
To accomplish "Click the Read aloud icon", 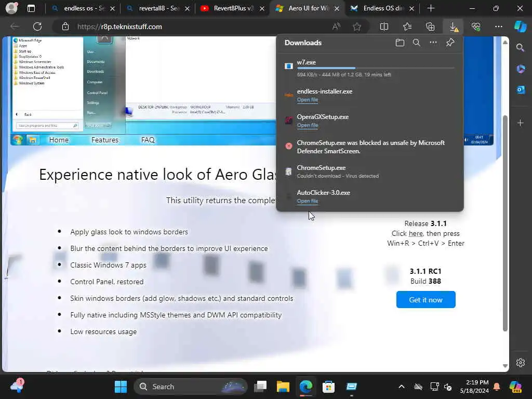I will (336, 26).
